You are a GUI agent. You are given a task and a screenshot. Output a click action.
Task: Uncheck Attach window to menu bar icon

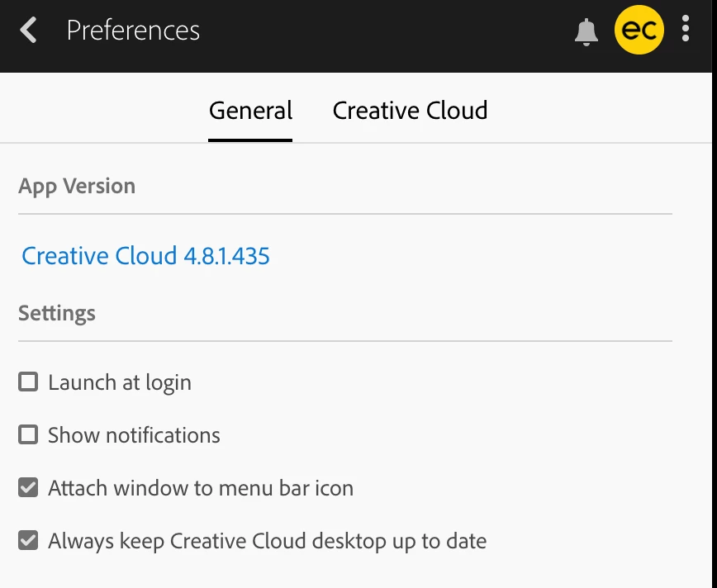28,487
